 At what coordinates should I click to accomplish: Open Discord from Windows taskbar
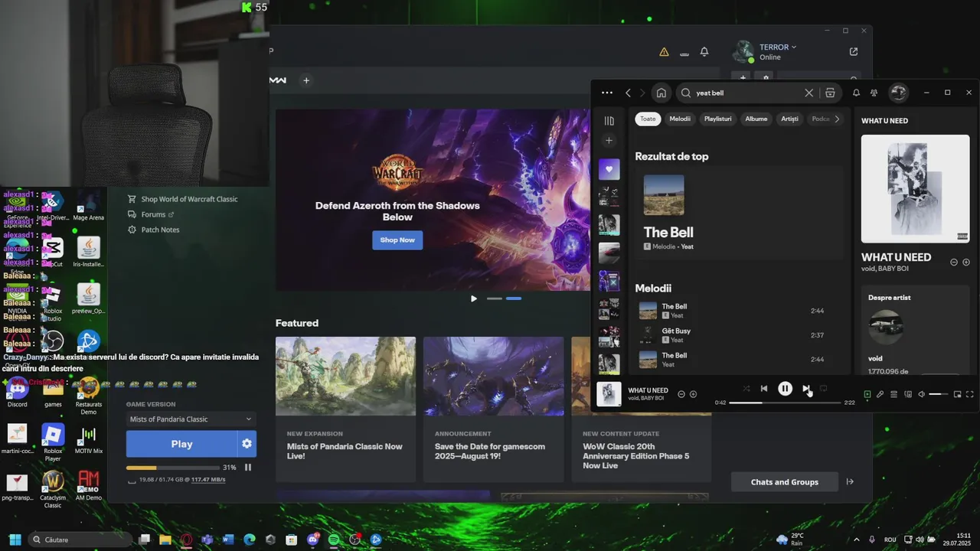click(x=312, y=540)
